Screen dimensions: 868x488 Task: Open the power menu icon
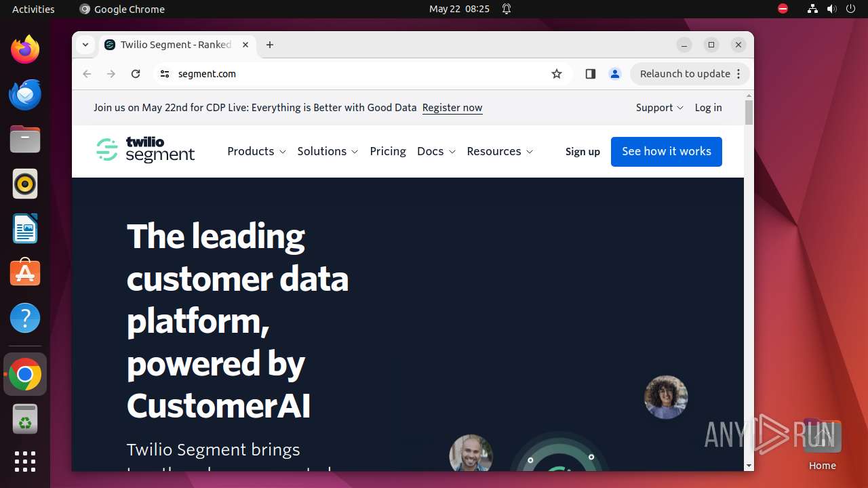[x=851, y=9]
